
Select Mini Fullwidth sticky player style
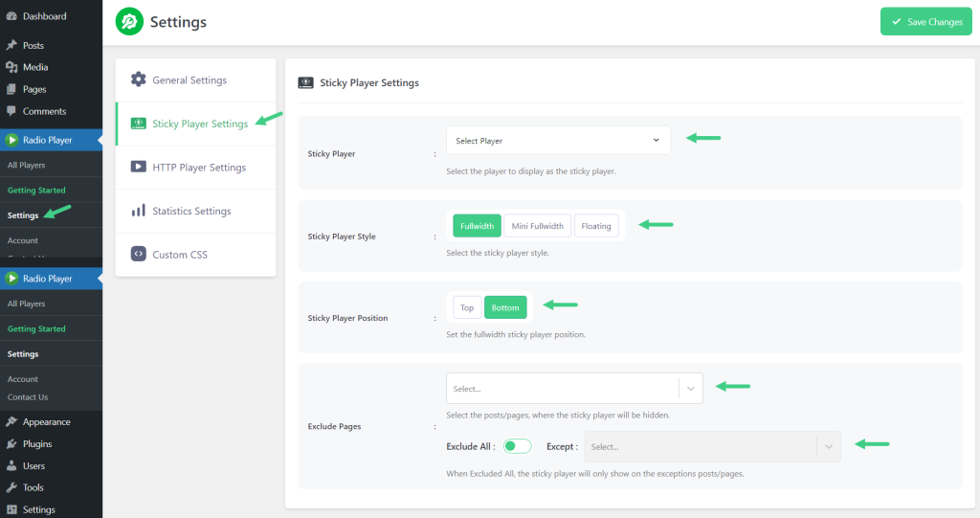click(538, 226)
